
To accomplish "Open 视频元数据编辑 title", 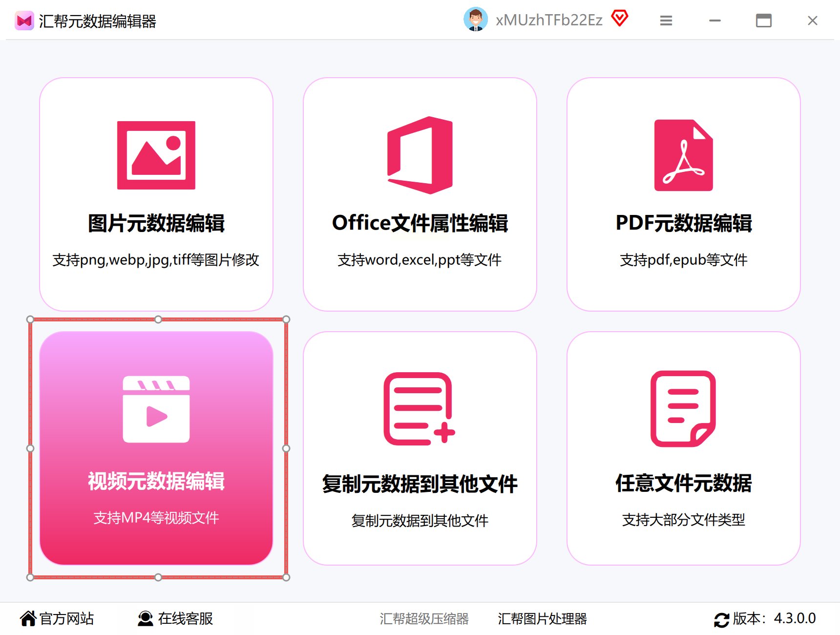I will 156,481.
